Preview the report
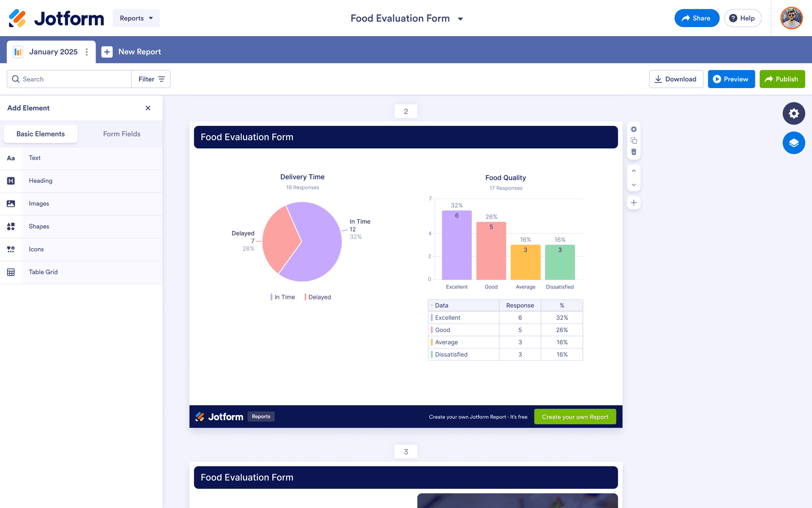The image size is (812, 508). coord(731,79)
